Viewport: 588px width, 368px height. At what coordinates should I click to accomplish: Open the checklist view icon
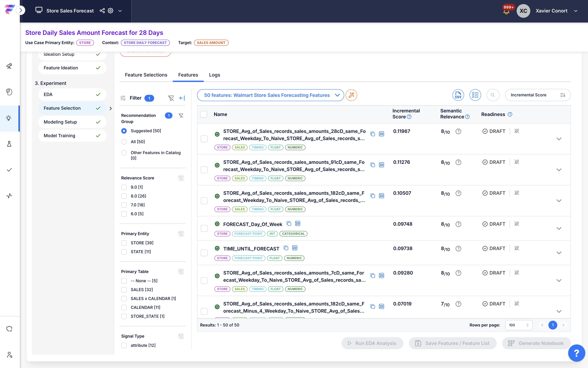click(475, 95)
